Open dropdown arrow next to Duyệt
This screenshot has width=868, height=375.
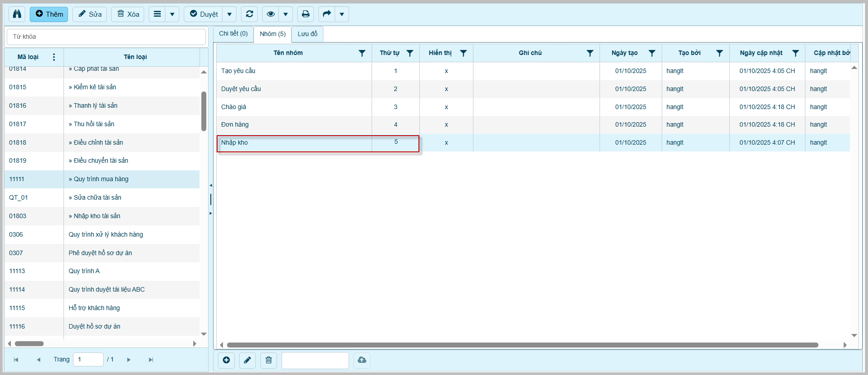pos(229,14)
